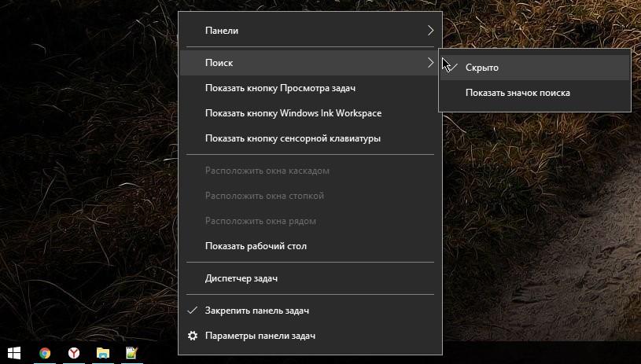The image size is (641, 364).
Task: Open File Explorer from the taskbar
Action: (102, 353)
